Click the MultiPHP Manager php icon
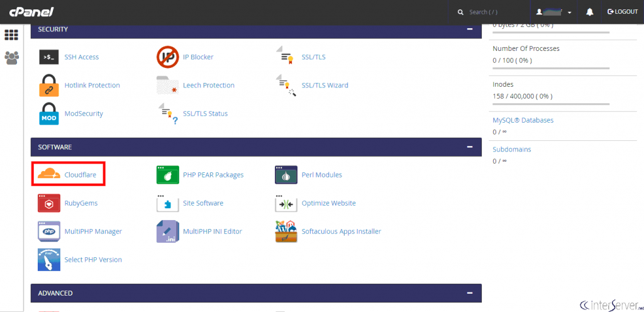 click(49, 231)
